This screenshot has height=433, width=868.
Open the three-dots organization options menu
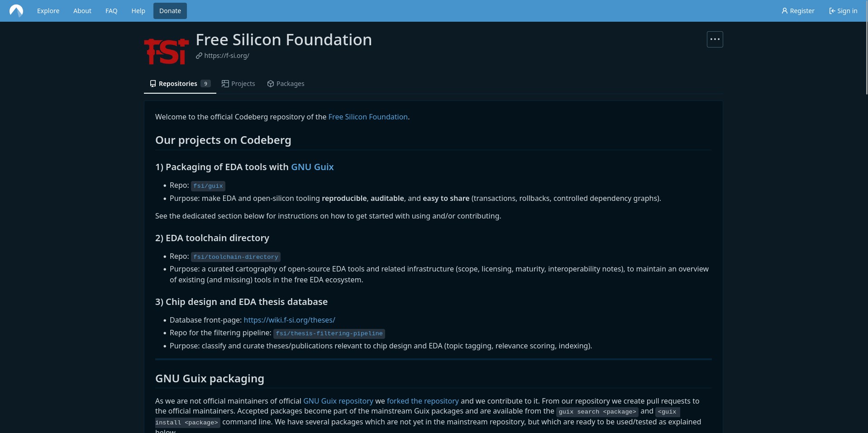[715, 39]
